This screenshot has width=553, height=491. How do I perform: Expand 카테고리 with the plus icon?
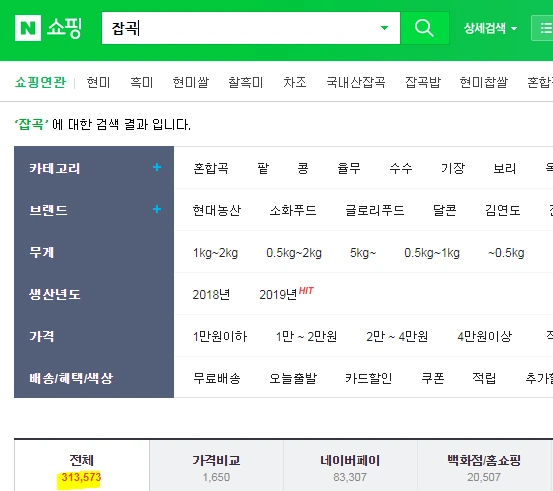coord(157,167)
